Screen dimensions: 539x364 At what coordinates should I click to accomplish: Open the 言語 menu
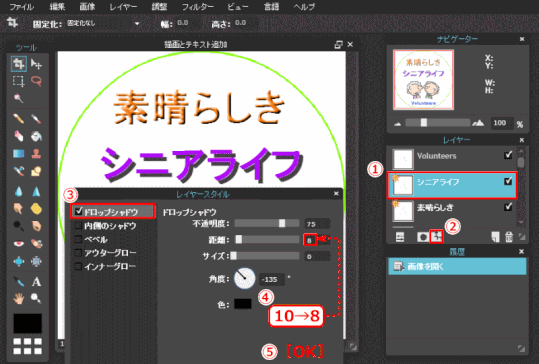pos(271,7)
